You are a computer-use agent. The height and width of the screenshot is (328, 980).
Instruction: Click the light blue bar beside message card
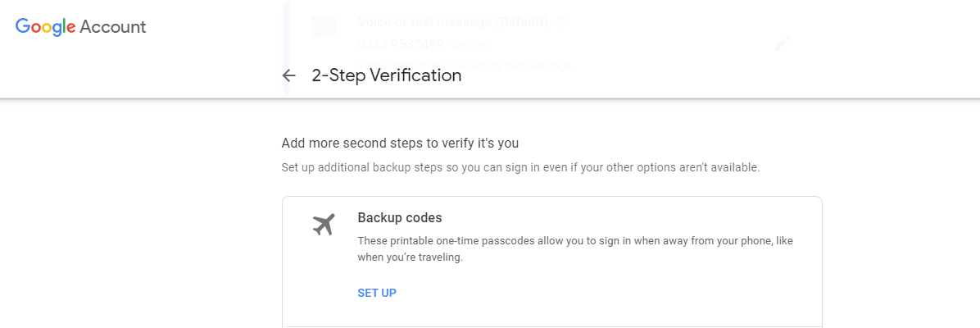point(286,48)
